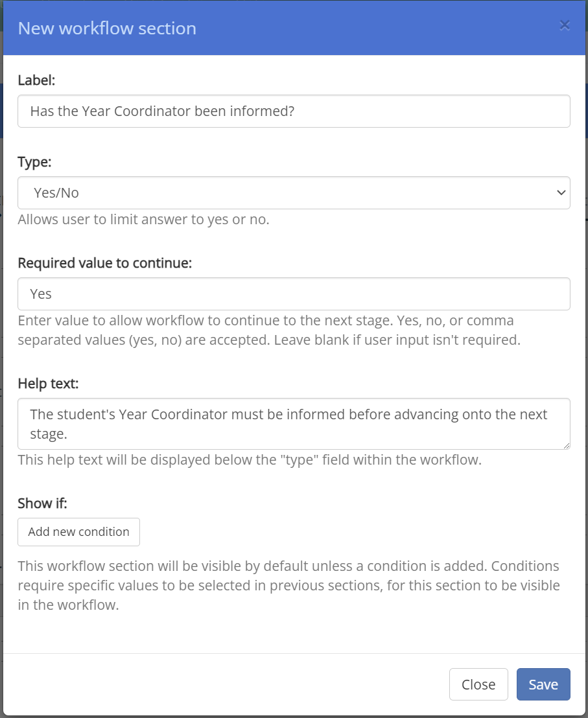Save the new workflow section
Image resolution: width=588 pixels, height=718 pixels.
543,684
